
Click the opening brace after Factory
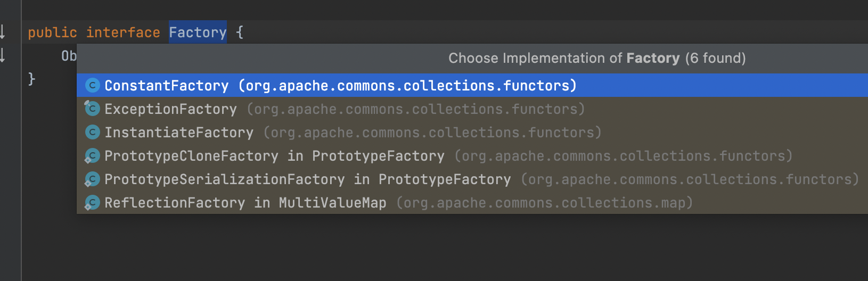pyautogui.click(x=240, y=32)
